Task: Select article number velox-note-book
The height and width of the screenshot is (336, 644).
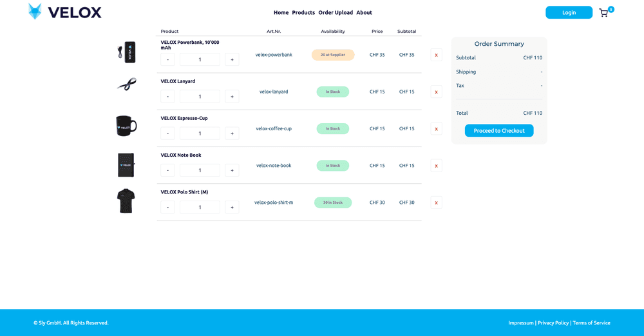Action: point(274,166)
